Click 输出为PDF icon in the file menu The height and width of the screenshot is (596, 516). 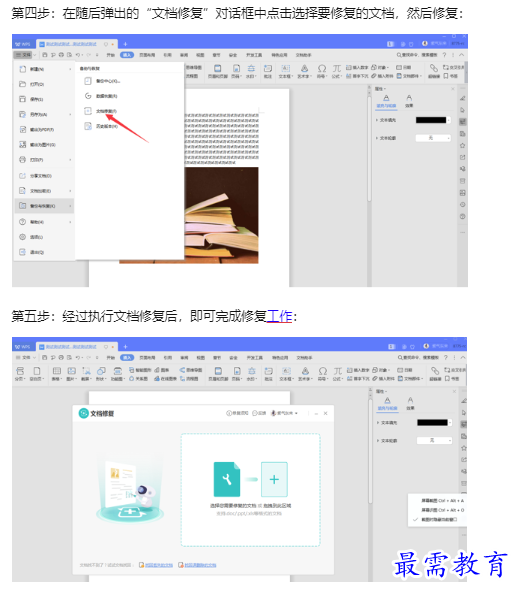click(x=23, y=130)
